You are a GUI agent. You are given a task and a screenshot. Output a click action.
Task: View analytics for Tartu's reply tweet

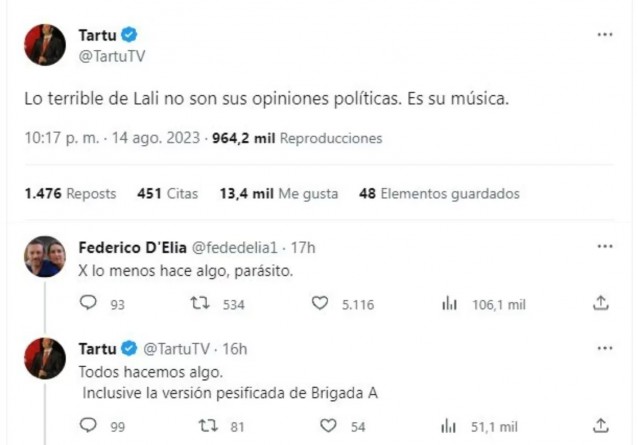pyautogui.click(x=449, y=426)
